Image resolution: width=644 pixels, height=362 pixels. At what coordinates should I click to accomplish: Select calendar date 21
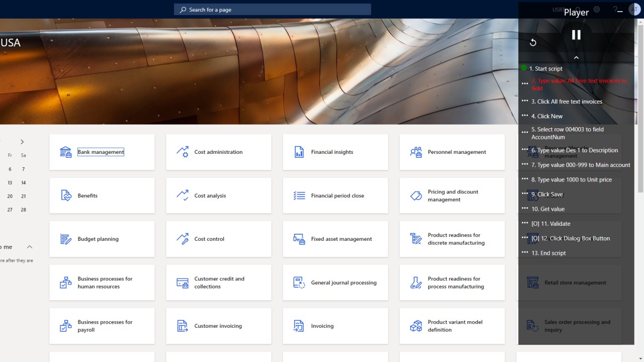click(23, 196)
